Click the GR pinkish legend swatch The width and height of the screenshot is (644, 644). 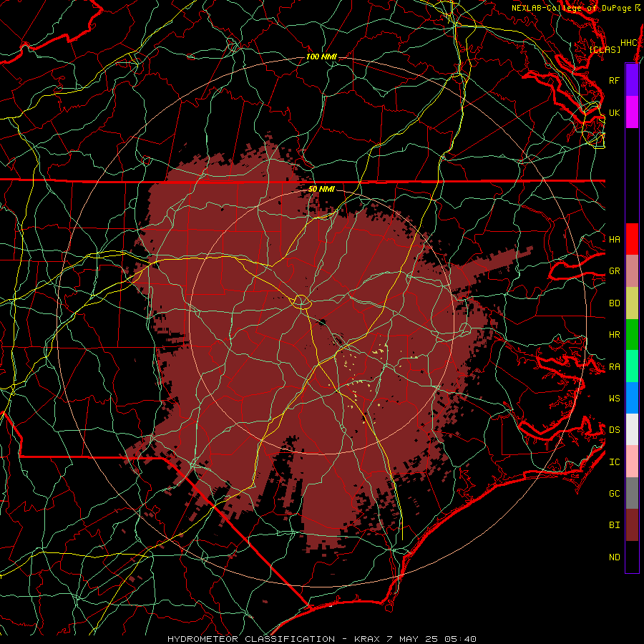click(x=632, y=271)
